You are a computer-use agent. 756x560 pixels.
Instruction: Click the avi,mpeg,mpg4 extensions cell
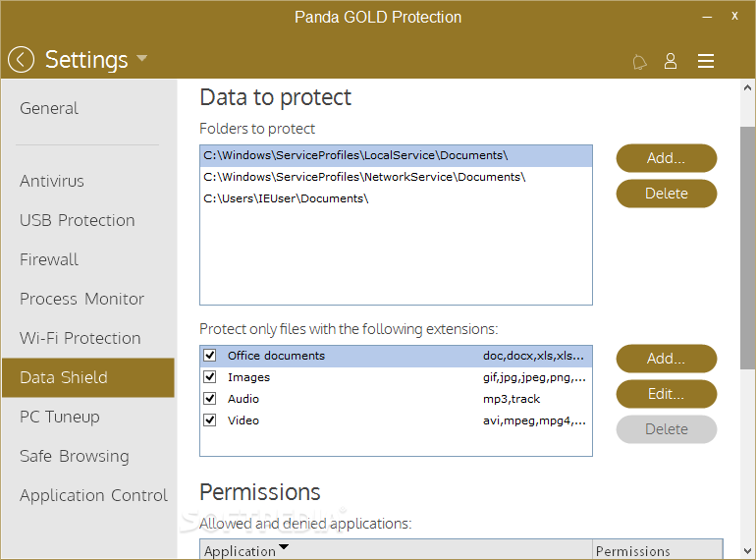tap(534, 420)
